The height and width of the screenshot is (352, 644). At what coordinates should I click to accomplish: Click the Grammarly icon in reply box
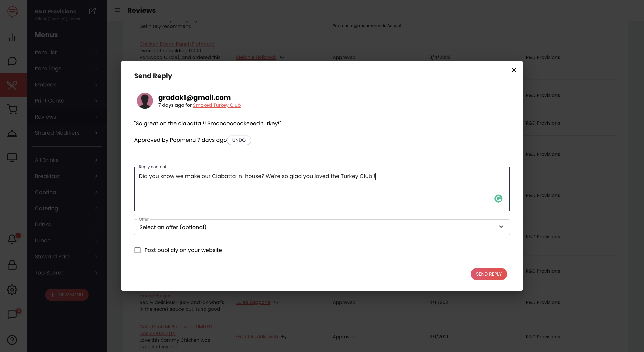click(x=498, y=199)
